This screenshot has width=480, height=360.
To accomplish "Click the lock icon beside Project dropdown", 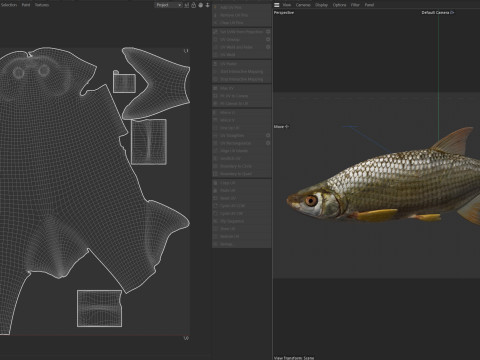I will tap(194, 5).
